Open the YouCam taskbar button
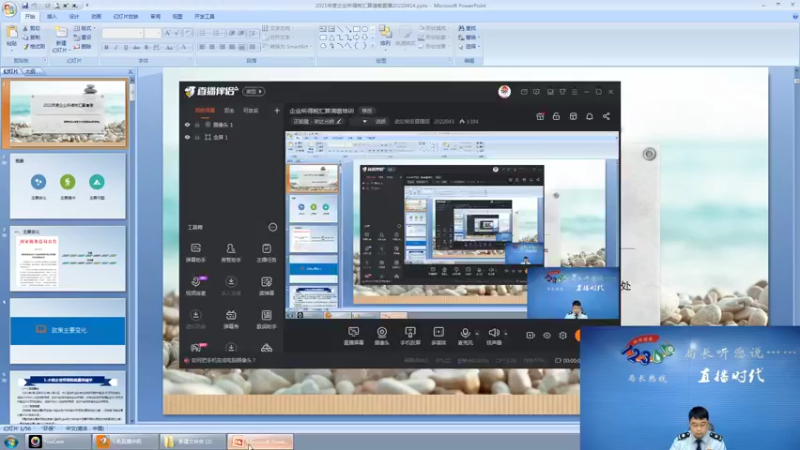The image size is (800, 450). [x=58, y=441]
